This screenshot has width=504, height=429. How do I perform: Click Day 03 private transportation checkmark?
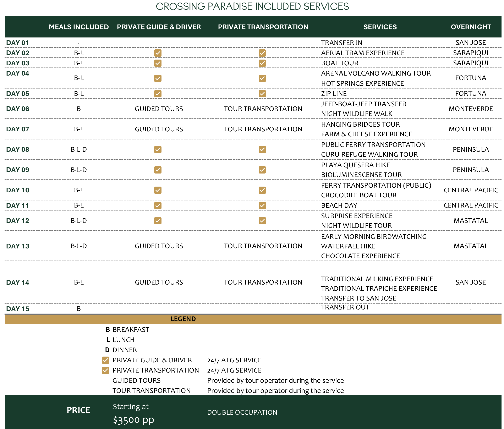pos(262,63)
